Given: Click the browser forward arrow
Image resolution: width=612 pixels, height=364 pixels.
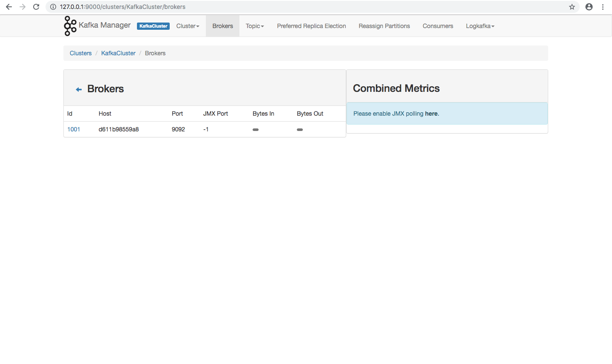Looking at the screenshot, I should 23,7.
